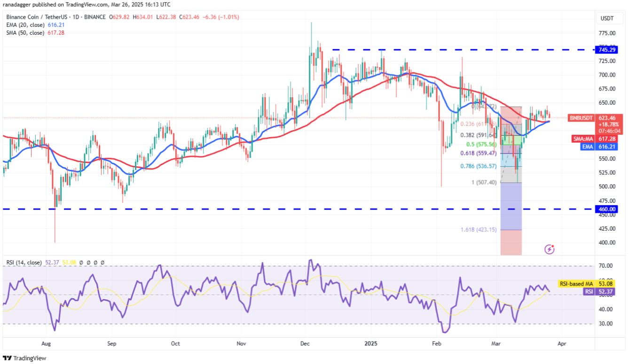Click the 400.00 price axis label
The width and height of the screenshot is (629, 364).
tap(607, 243)
